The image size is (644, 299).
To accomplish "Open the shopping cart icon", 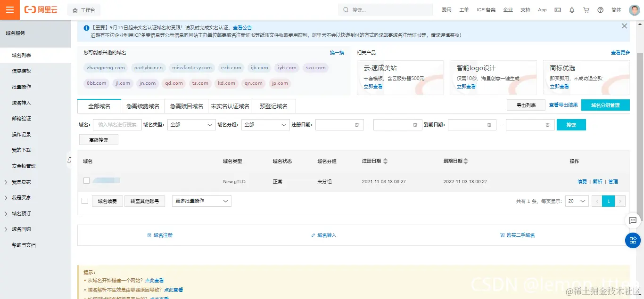I will 586,10.
